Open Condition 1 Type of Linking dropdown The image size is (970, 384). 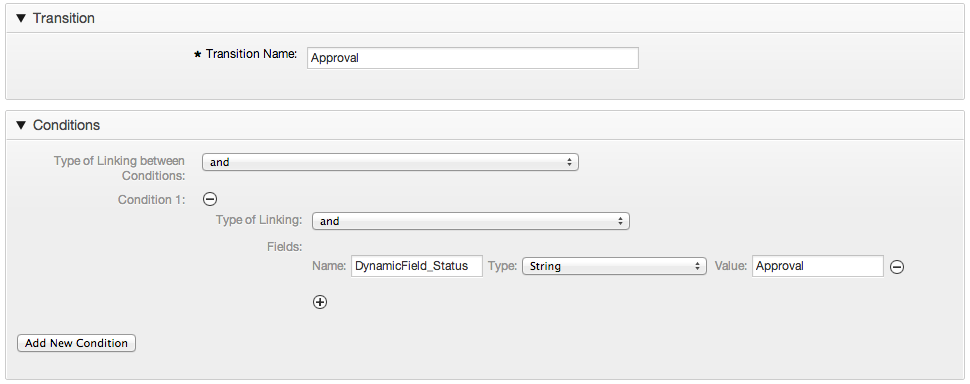click(471, 221)
